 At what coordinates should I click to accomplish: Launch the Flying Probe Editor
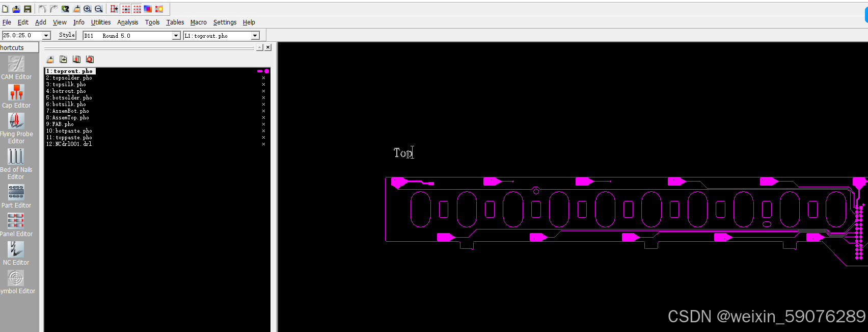[x=16, y=128]
